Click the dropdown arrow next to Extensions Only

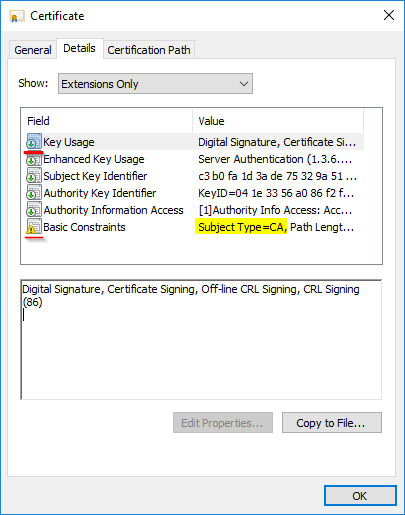244,84
